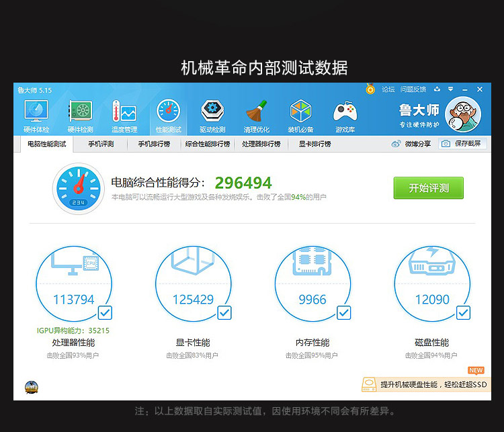504x432 pixels.
Task: Click the 内存性能 label
Action: [x=312, y=343]
